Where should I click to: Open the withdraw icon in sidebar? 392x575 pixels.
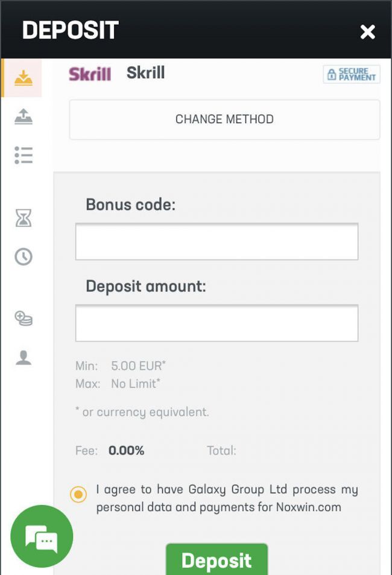23,117
